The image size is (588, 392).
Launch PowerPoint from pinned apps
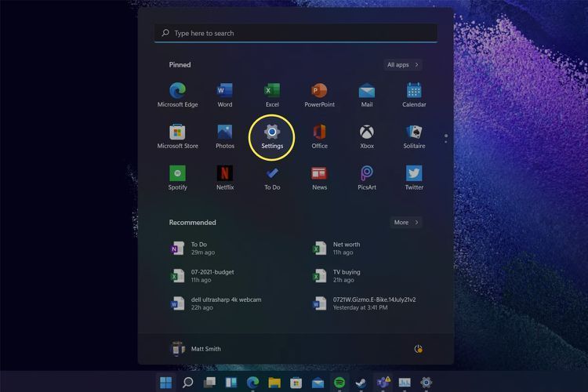(319, 91)
